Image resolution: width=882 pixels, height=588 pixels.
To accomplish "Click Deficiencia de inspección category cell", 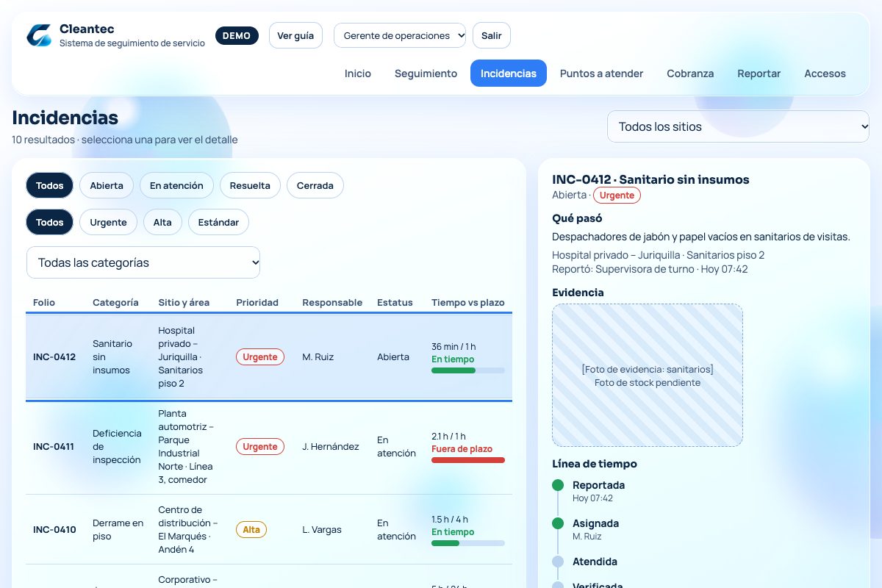I will point(117,446).
